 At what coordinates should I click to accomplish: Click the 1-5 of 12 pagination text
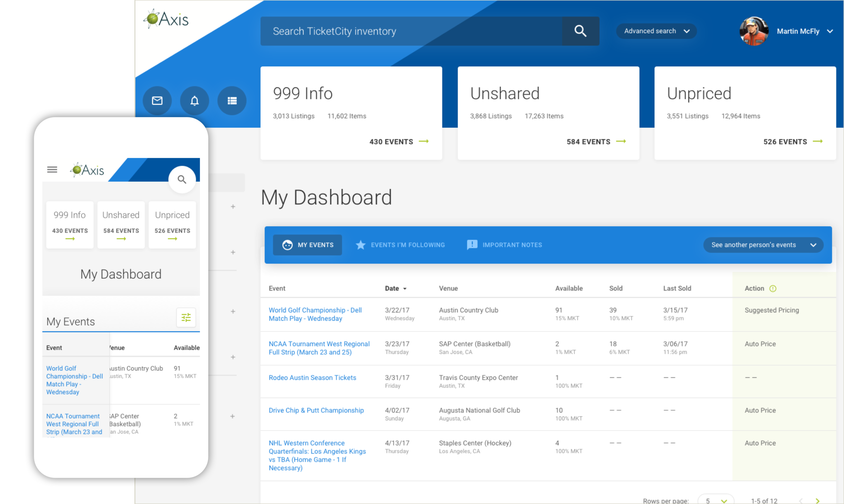764,501
